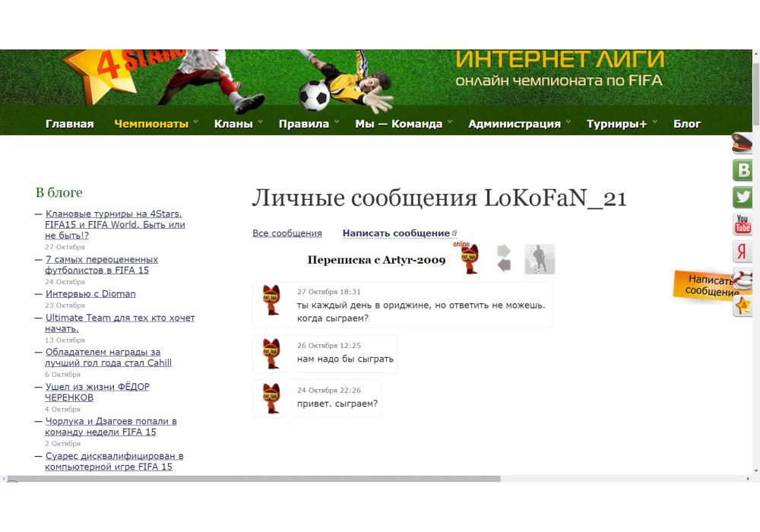Click message text 'привет. сыграем?'
This screenshot has width=760, height=532.
pos(337,404)
